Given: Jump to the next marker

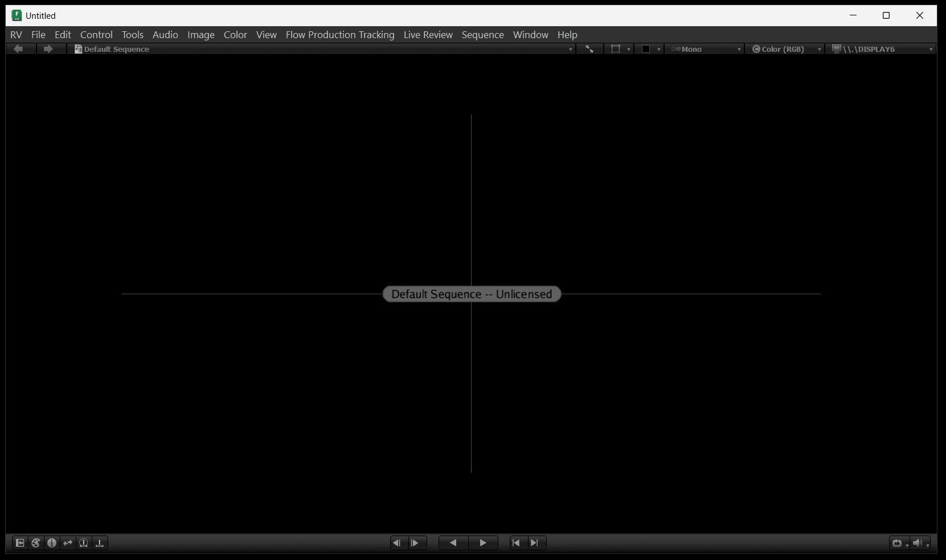Looking at the screenshot, I should click(534, 543).
